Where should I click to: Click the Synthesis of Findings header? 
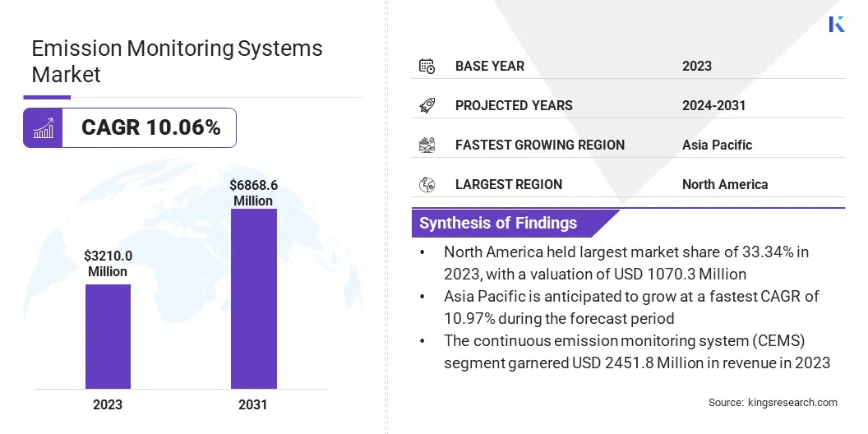click(498, 223)
